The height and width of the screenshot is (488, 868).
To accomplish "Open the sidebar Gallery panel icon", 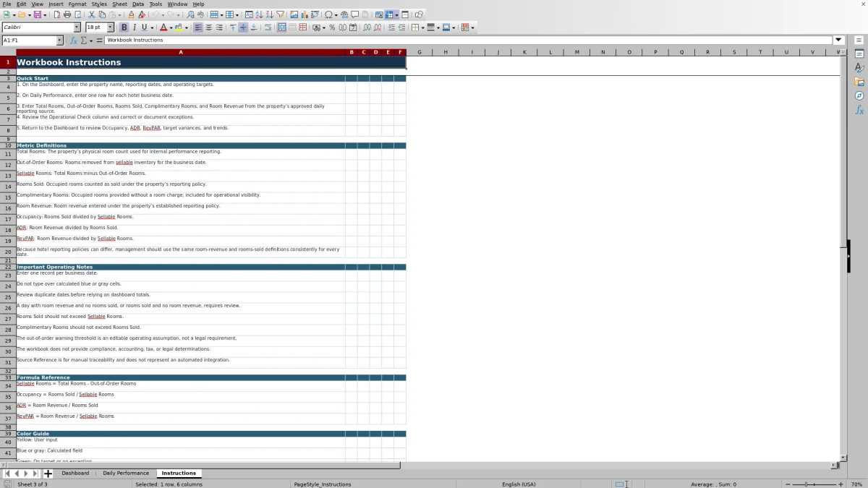I will (x=859, y=82).
